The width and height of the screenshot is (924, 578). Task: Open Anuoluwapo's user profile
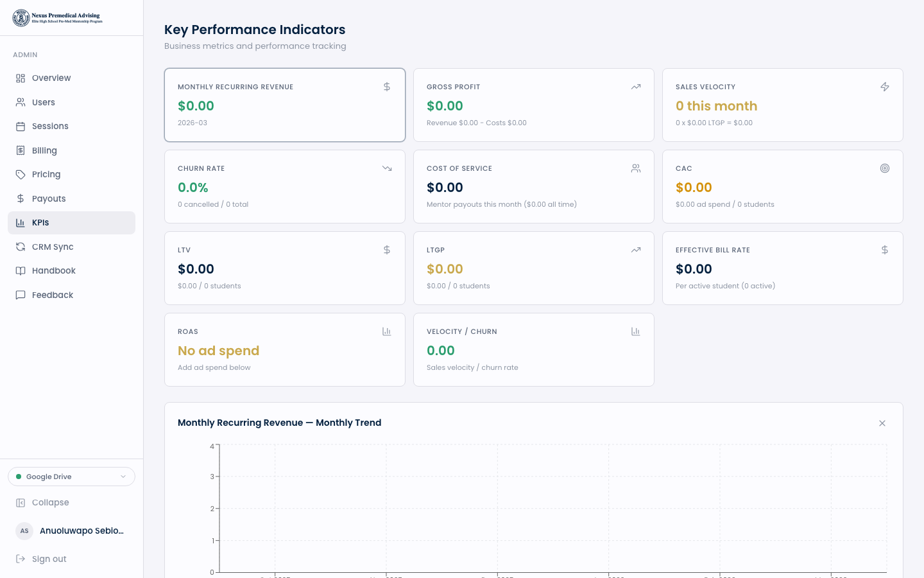pos(71,530)
